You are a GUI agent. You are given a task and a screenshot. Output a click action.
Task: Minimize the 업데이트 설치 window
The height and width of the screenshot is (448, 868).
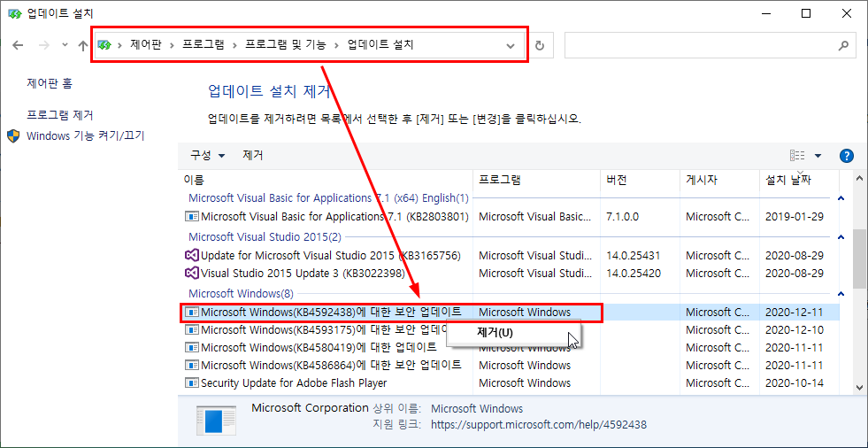pos(765,14)
